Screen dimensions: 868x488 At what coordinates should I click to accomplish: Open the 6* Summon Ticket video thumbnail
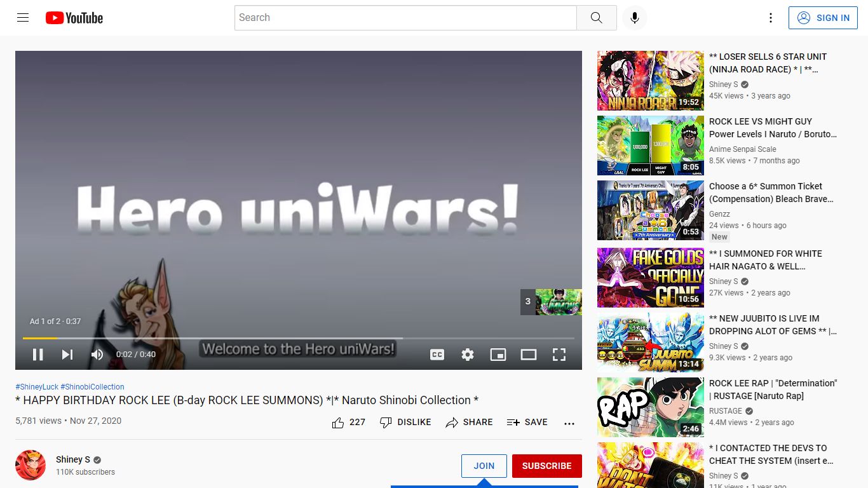point(651,210)
